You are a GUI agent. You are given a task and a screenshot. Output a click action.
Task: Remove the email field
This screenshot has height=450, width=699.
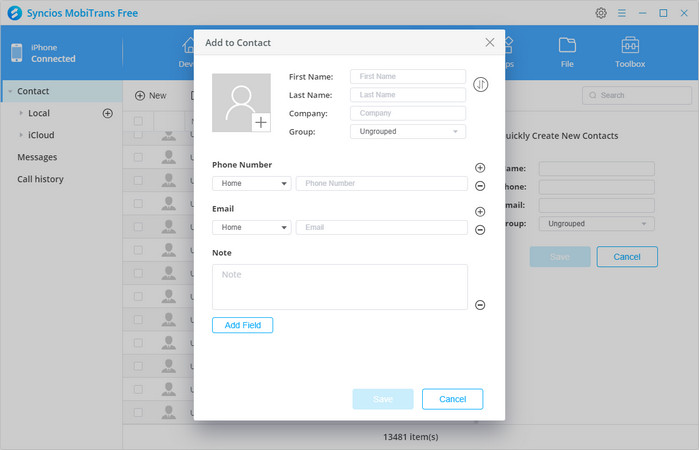(480, 230)
